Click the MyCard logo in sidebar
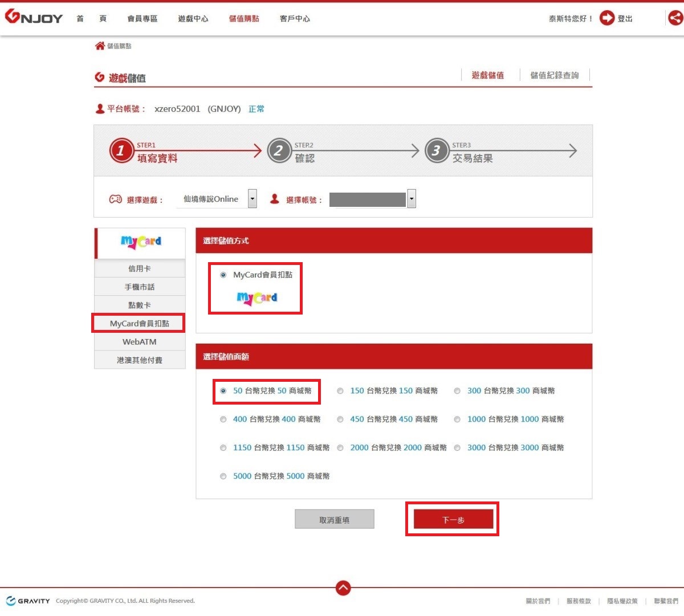684x616 pixels. 140,242
